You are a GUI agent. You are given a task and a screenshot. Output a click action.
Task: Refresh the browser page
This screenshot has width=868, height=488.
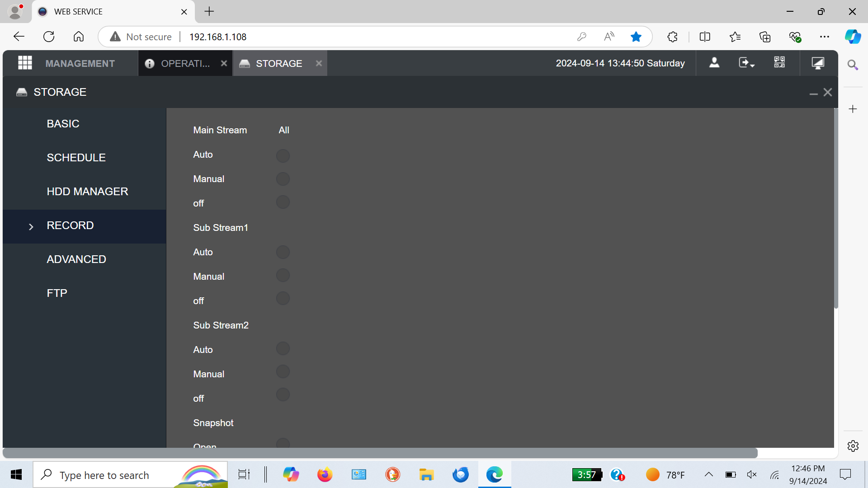click(x=49, y=37)
